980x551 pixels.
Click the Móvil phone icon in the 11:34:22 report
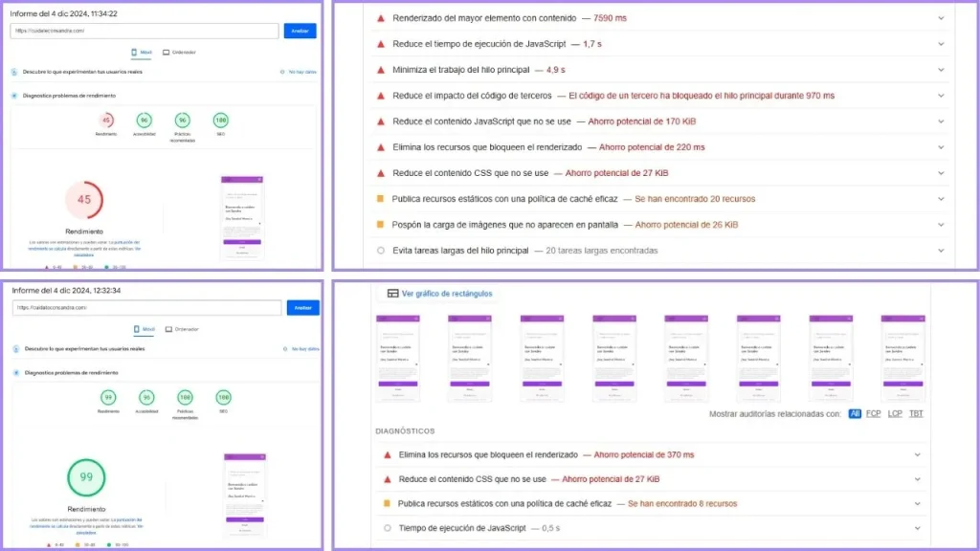134,53
